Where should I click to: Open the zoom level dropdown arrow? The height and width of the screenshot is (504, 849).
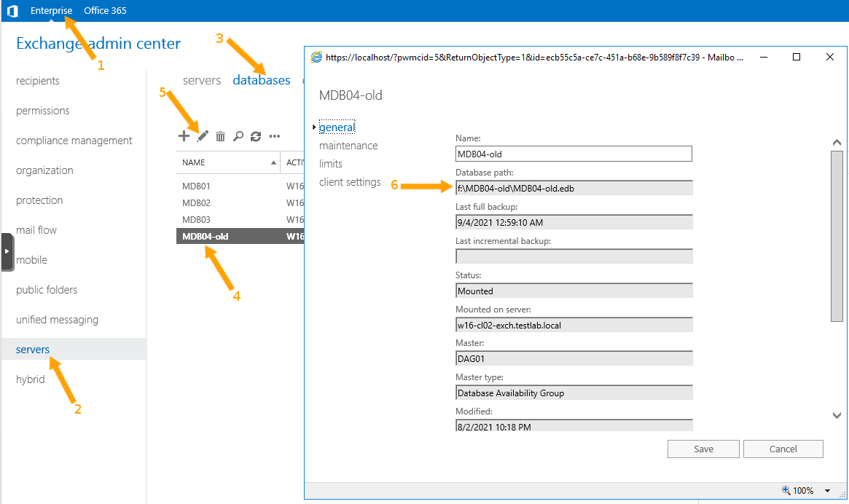[x=827, y=490]
